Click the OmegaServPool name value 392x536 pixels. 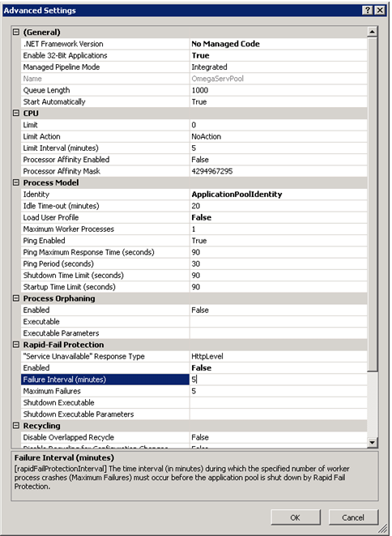[218, 79]
